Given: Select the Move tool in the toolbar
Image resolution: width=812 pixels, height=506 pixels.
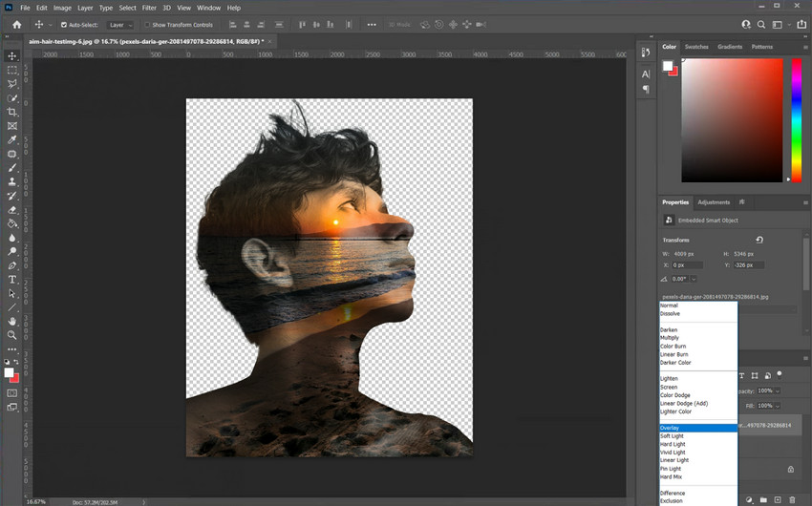Looking at the screenshot, I should [12, 56].
